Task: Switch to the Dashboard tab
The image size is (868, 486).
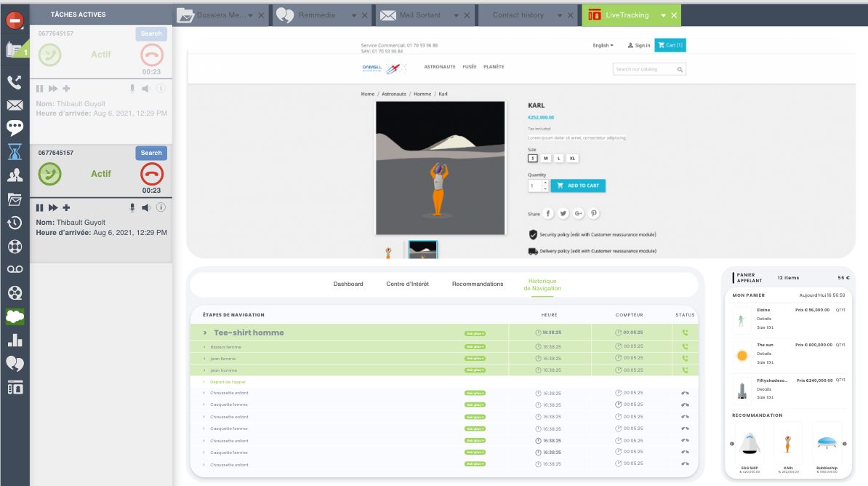Action: click(348, 284)
